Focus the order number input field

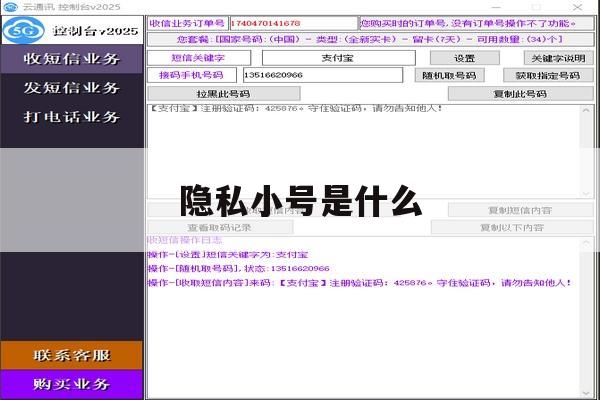tap(293, 23)
